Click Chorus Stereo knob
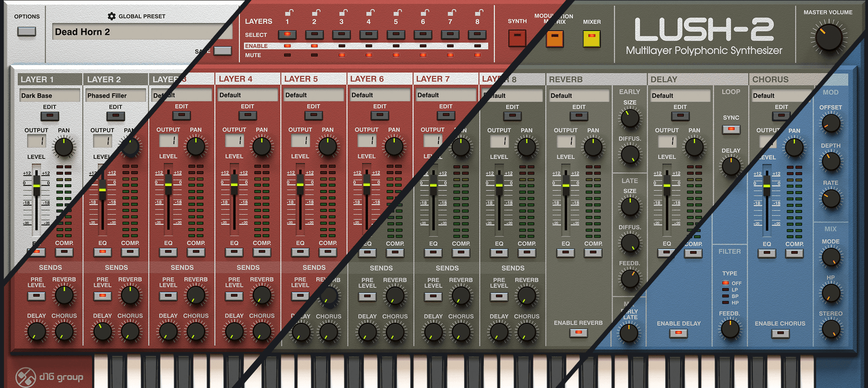 (831, 330)
